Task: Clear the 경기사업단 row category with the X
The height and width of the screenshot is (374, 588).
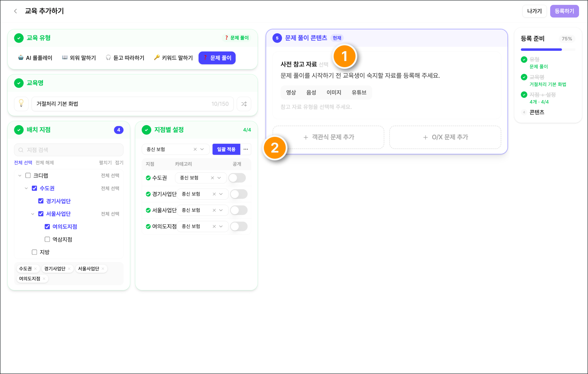Action: click(214, 194)
